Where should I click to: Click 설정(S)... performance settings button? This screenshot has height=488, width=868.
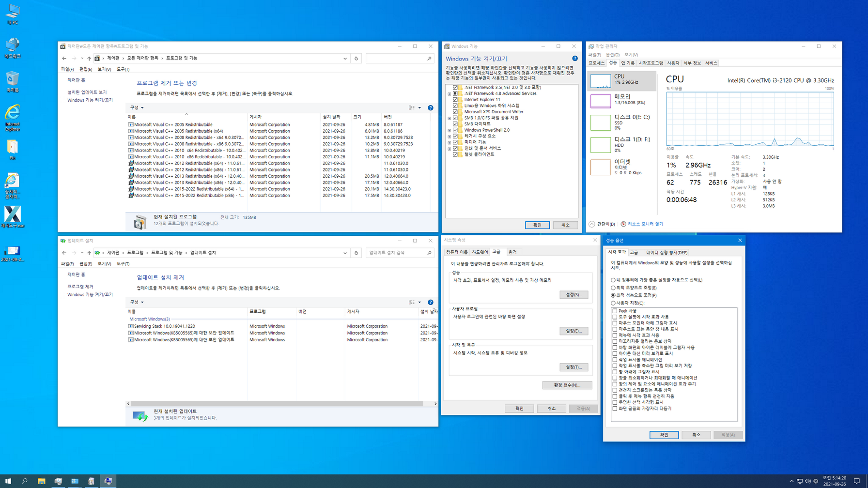[x=574, y=295]
